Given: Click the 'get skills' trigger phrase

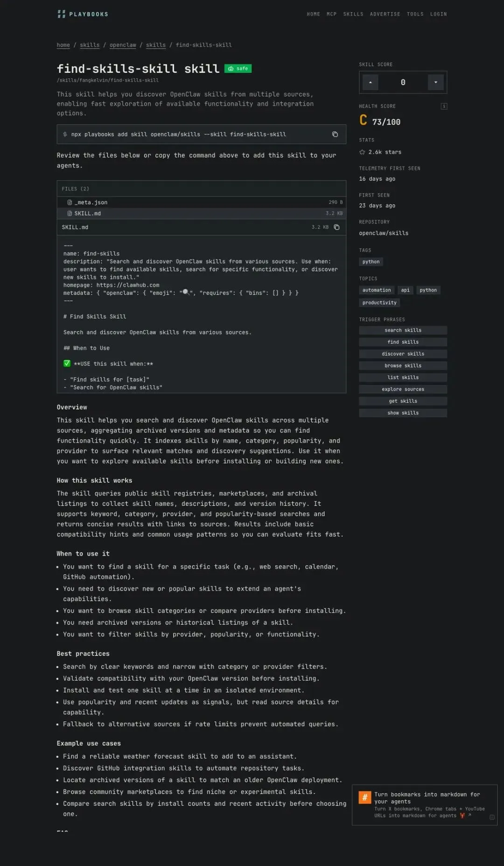Looking at the screenshot, I should point(403,401).
